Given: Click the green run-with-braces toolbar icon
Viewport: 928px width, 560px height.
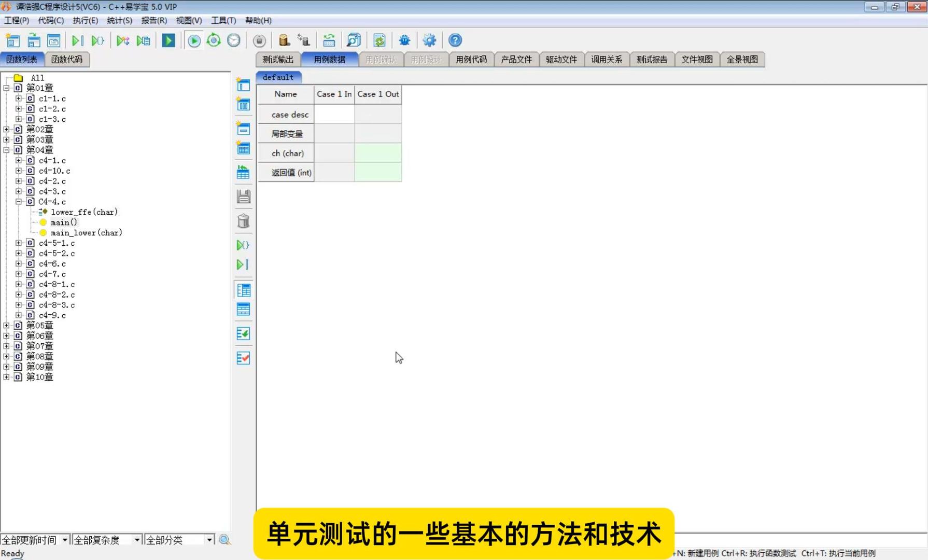Looking at the screenshot, I should [x=97, y=40].
